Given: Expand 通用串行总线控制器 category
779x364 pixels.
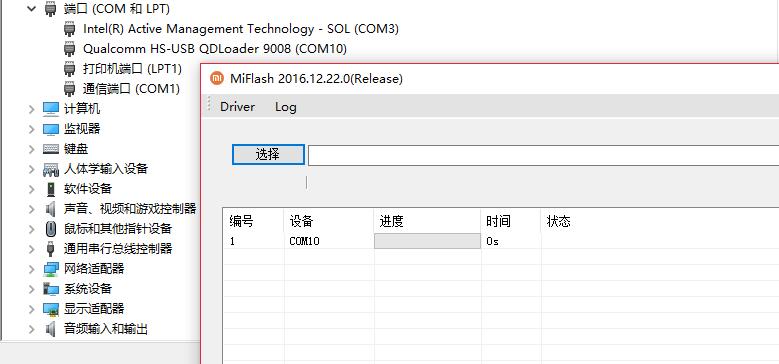Looking at the screenshot, I should (32, 248).
